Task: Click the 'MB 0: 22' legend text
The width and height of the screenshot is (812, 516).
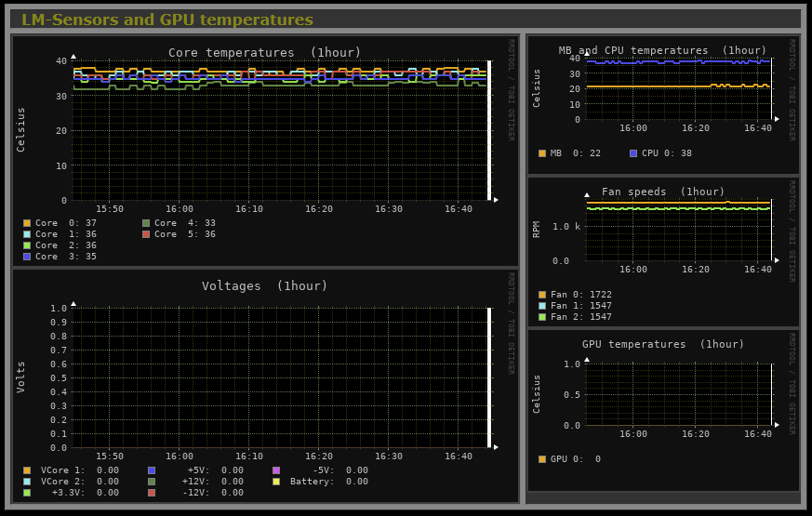Action: 576,153
